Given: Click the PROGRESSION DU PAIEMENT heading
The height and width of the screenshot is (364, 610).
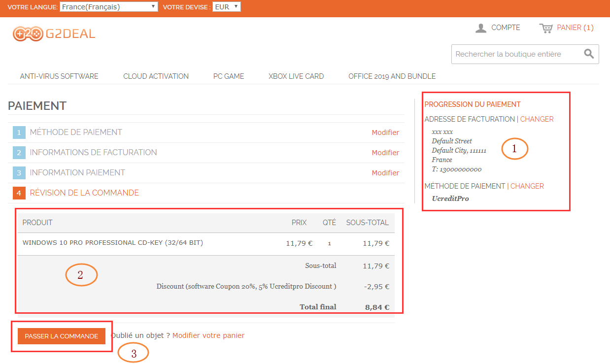Looking at the screenshot, I should (473, 104).
